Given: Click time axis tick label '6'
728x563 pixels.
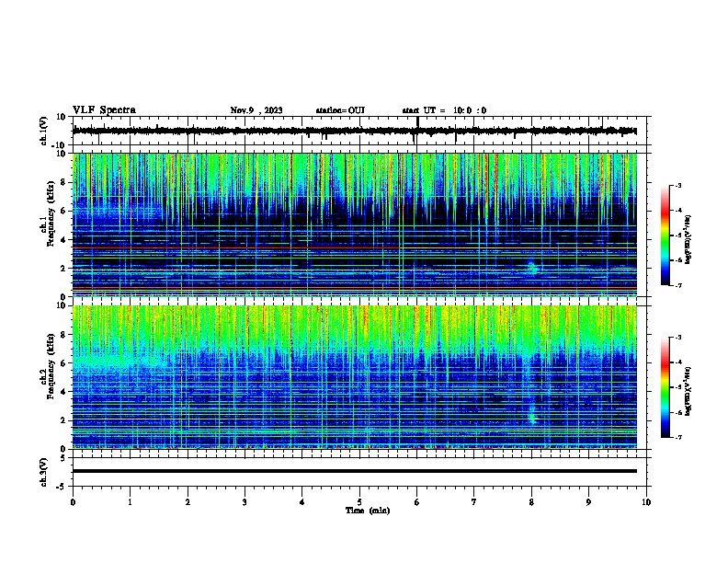Looking at the screenshot, I should pyautogui.click(x=417, y=502).
